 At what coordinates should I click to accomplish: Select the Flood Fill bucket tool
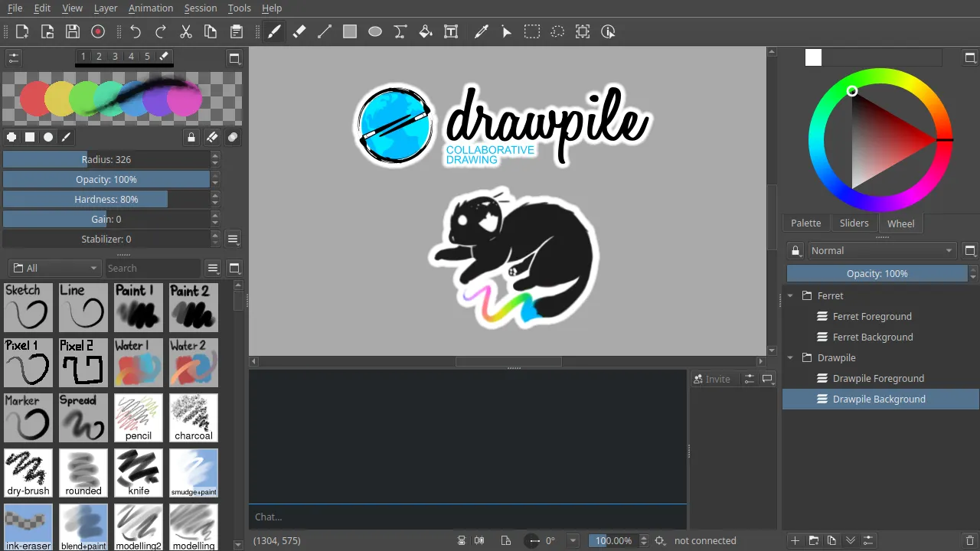click(x=426, y=31)
